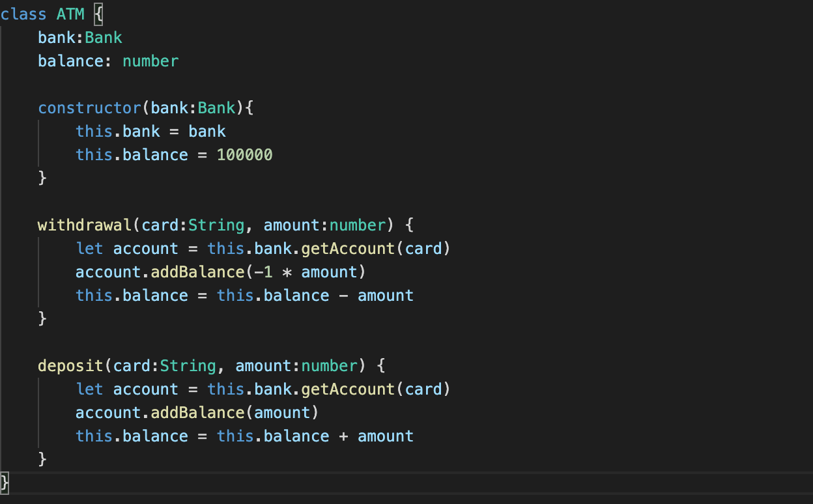This screenshot has height=504, width=813.
Task: Click "number" type in deposit parameters
Action: tap(330, 365)
